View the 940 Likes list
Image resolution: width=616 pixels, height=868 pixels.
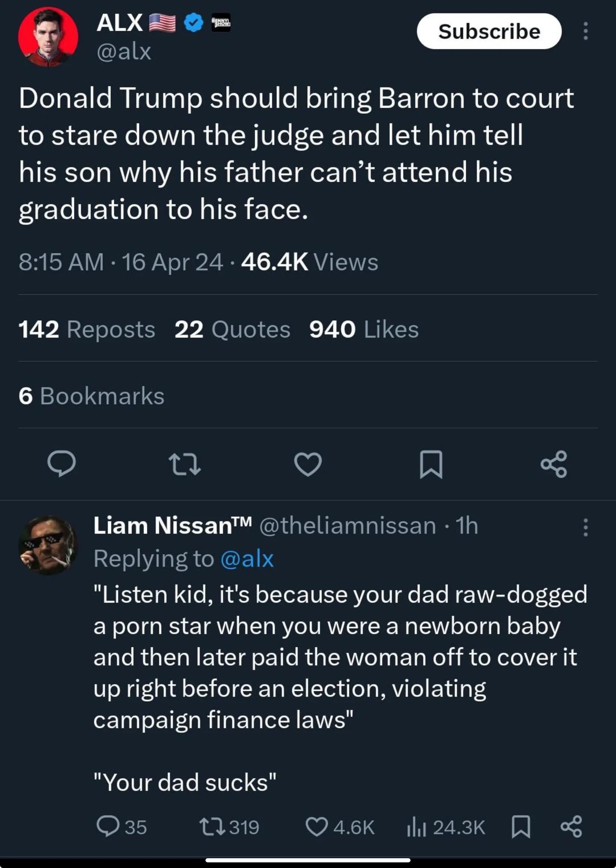coord(364,329)
